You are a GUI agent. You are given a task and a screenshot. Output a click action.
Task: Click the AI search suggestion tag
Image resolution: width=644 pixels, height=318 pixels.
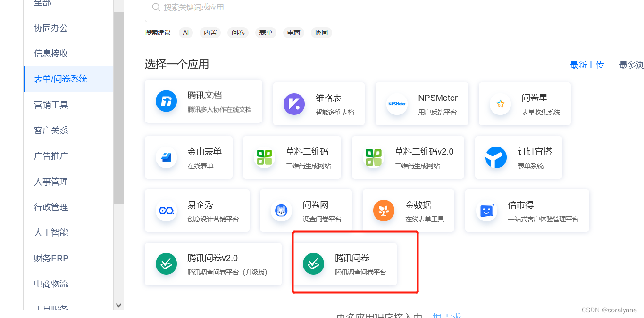186,33
